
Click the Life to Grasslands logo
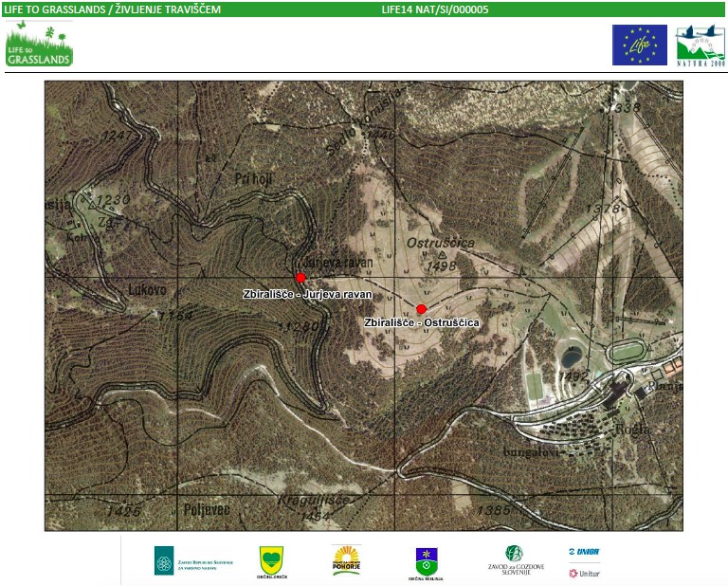pyautogui.click(x=39, y=44)
